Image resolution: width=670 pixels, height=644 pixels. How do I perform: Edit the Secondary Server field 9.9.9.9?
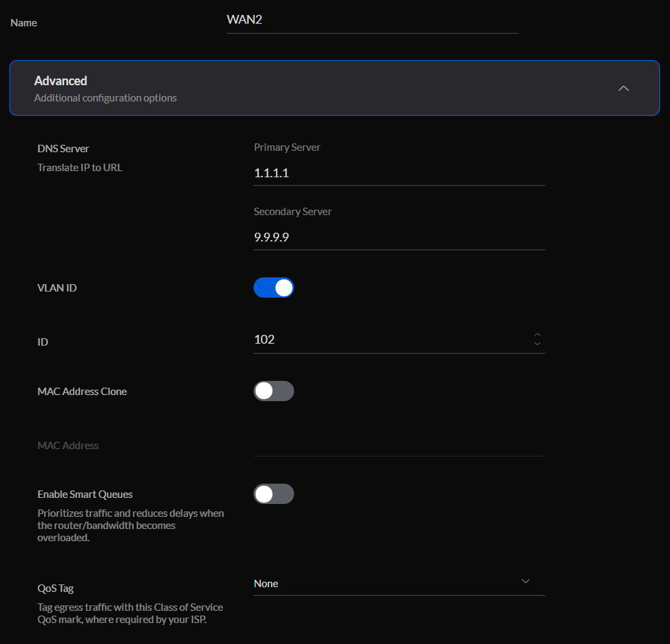(x=400, y=237)
